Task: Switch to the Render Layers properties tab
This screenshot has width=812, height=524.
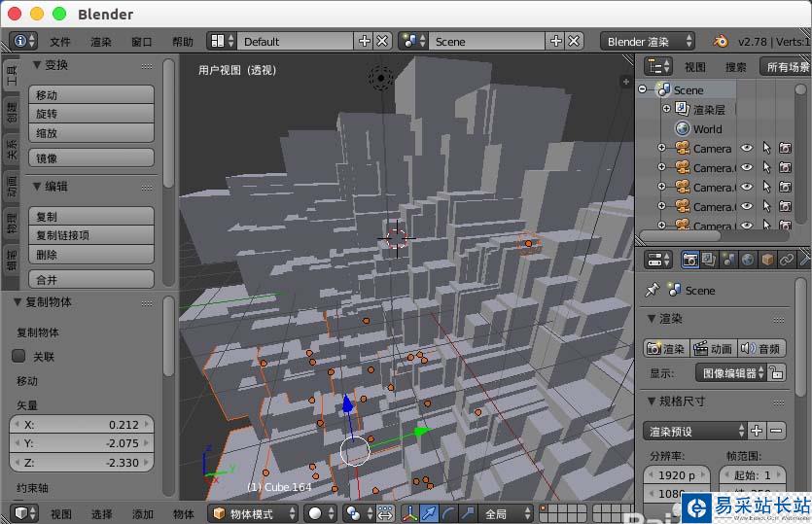Action: (x=708, y=259)
